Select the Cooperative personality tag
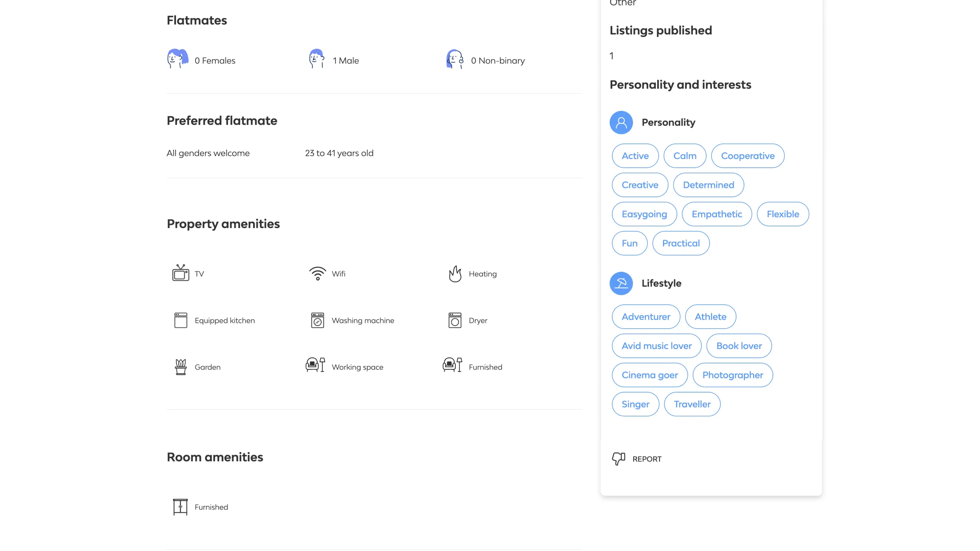The image size is (980, 551). [747, 156]
